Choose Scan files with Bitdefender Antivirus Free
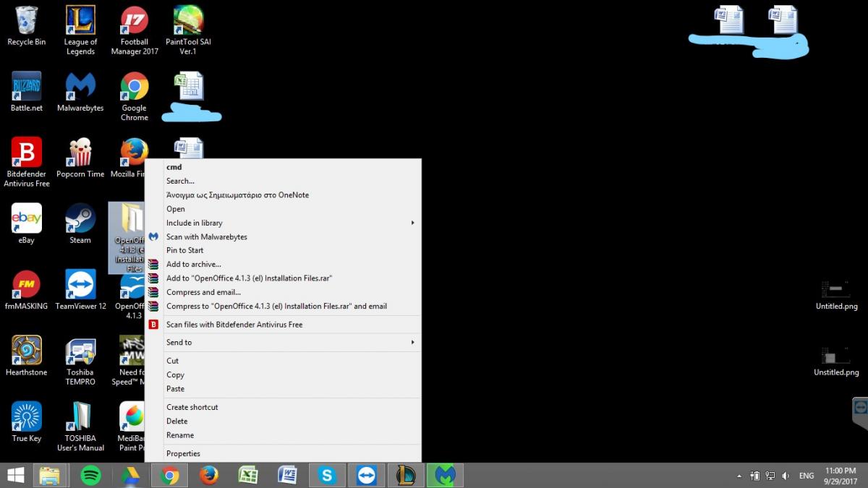Image resolution: width=868 pixels, height=488 pixels. click(x=283, y=325)
